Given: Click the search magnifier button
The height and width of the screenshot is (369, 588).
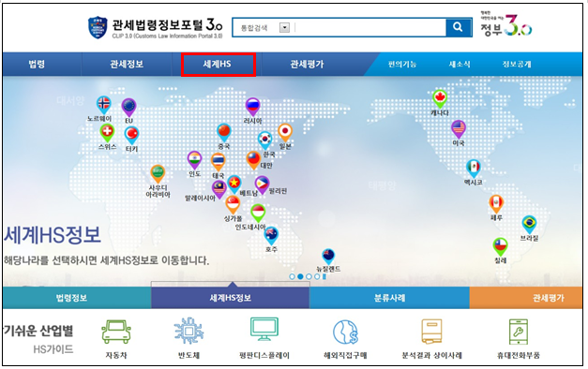Looking at the screenshot, I should click(x=458, y=27).
